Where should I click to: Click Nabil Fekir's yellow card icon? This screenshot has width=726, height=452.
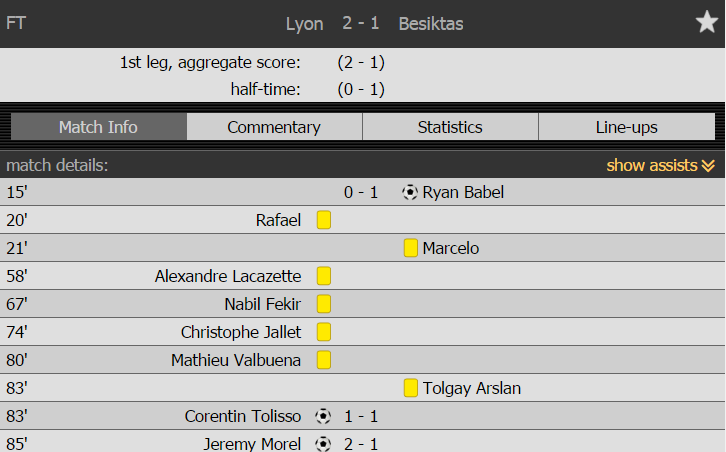click(x=324, y=304)
